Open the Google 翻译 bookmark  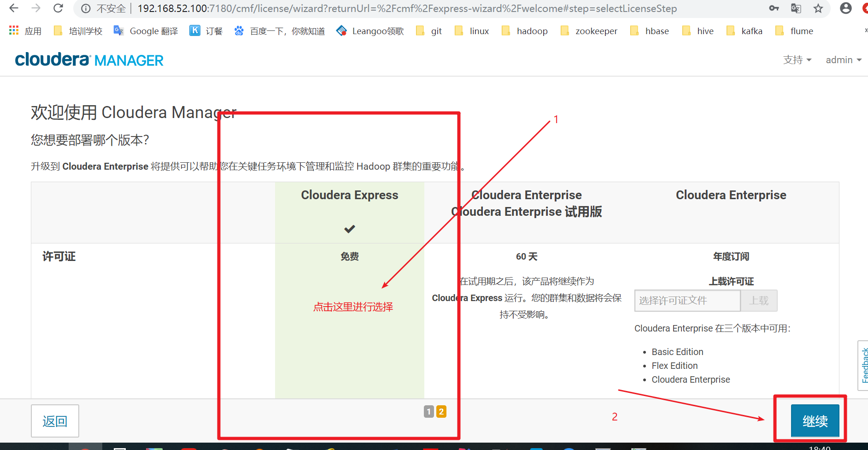(146, 31)
